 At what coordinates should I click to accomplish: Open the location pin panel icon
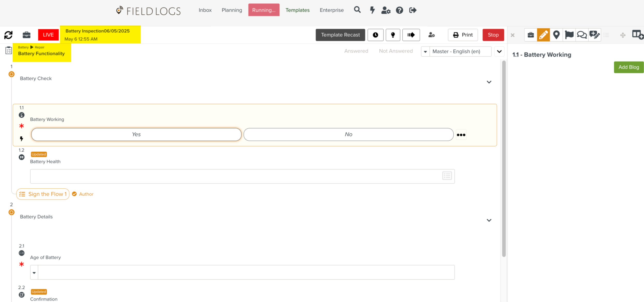tap(556, 35)
